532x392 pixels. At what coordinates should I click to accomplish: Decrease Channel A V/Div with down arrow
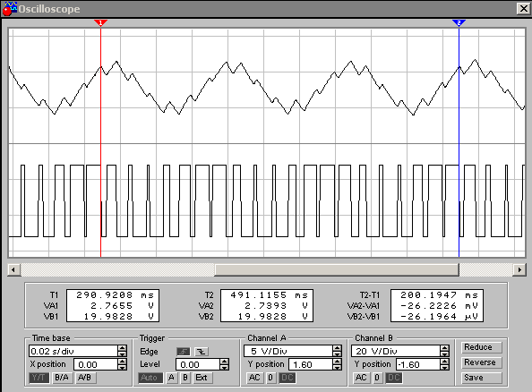338,354
